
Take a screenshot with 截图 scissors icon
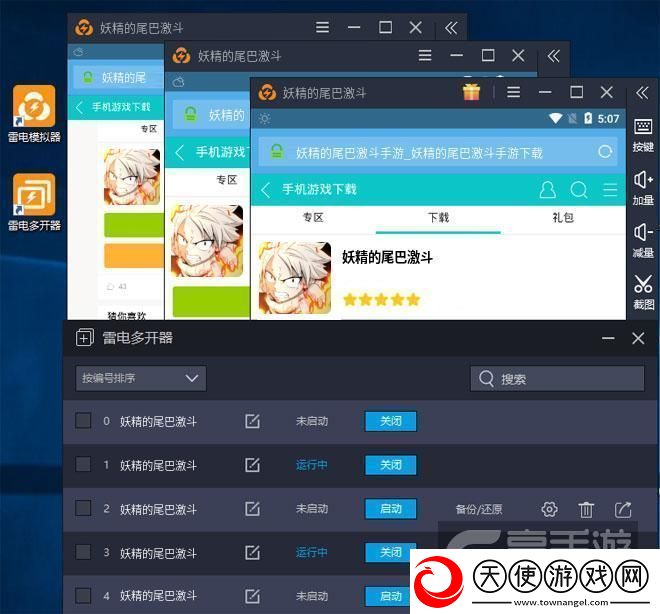[643, 292]
